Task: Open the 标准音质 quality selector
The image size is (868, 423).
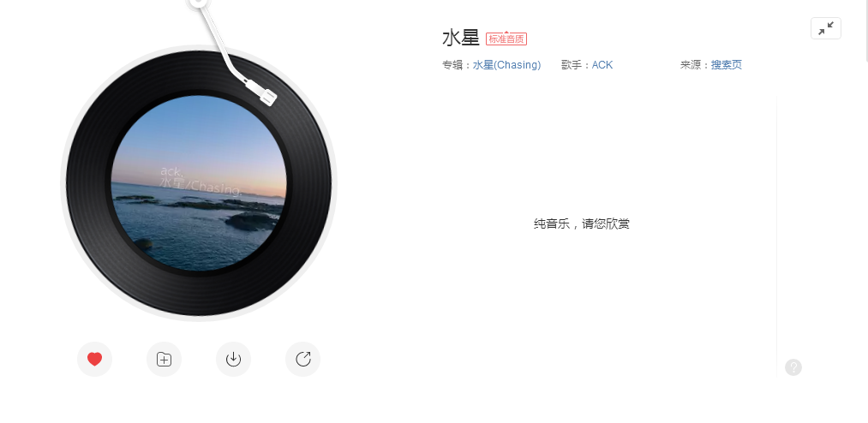Action: pyautogui.click(x=506, y=39)
